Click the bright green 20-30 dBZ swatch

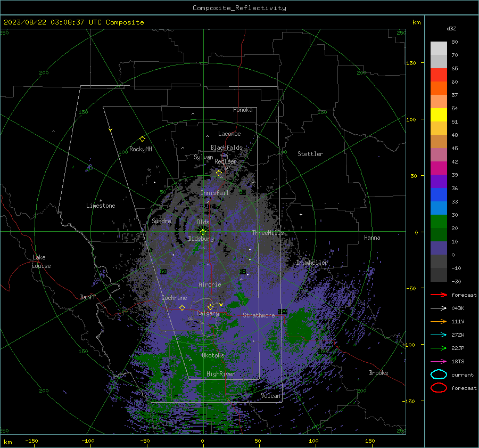click(x=439, y=222)
